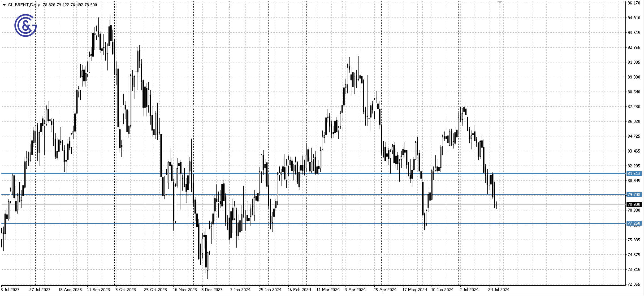Click the Daily timeframe text in the title
This screenshot has height=296, width=644.
36,4
